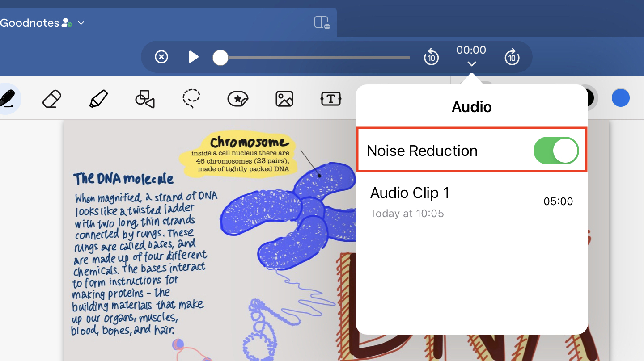Click the audio playback progress slider knob

(220, 58)
